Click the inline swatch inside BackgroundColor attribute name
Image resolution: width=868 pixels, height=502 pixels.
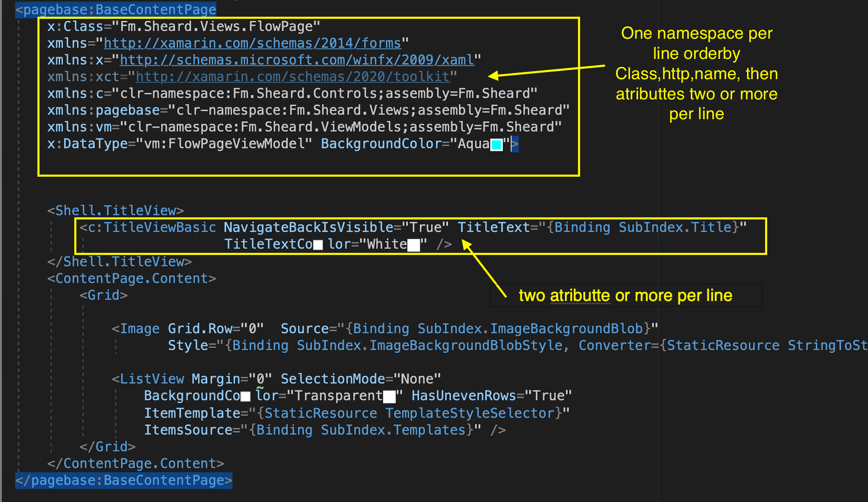[245, 395]
